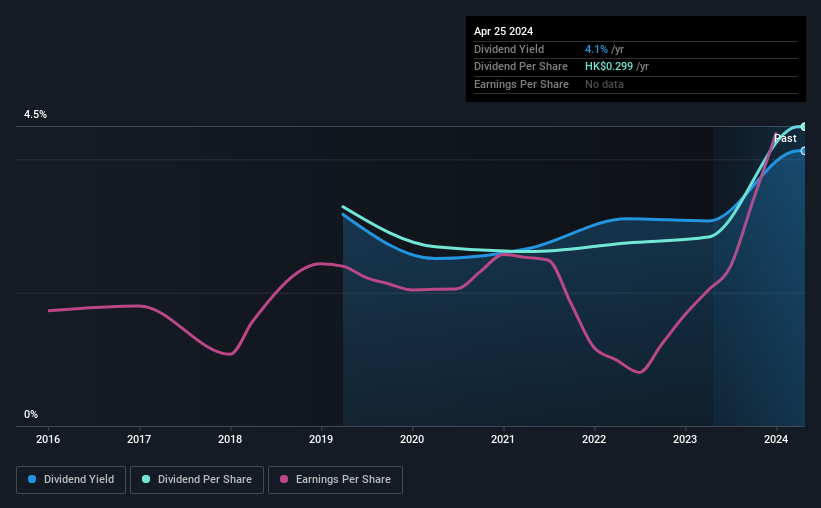The height and width of the screenshot is (508, 821).
Task: Click the teal Dividend Per Share legend dot
Action: click(x=146, y=479)
